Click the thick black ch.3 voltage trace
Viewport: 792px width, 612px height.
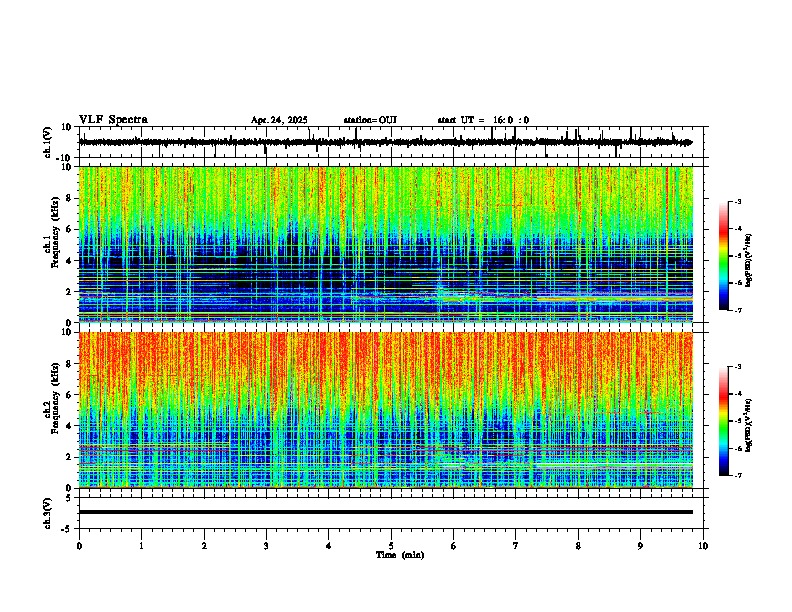pyautogui.click(x=386, y=512)
